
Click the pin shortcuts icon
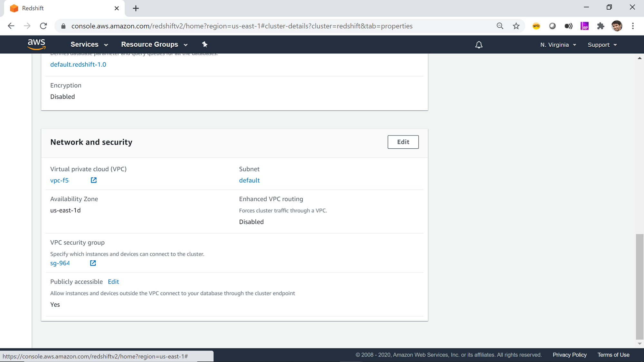205,44
